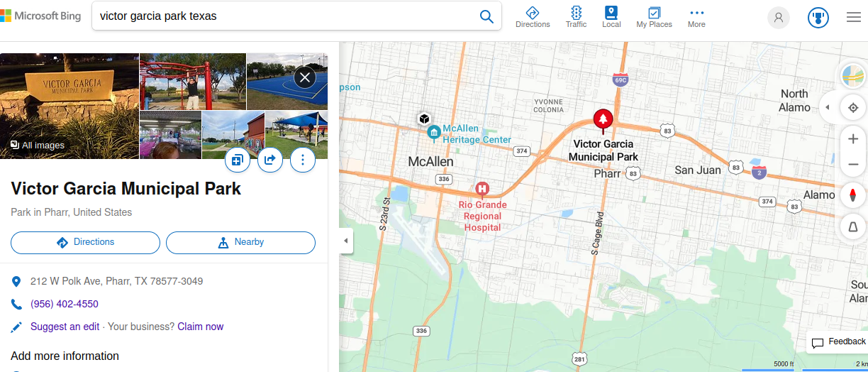
Task: Open the blue shade canopy photo
Action: 296,135
